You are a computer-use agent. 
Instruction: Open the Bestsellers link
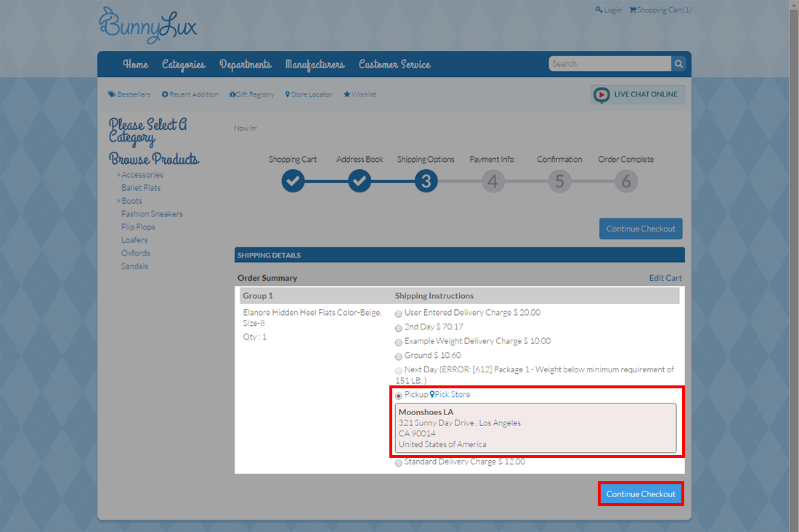(134, 94)
